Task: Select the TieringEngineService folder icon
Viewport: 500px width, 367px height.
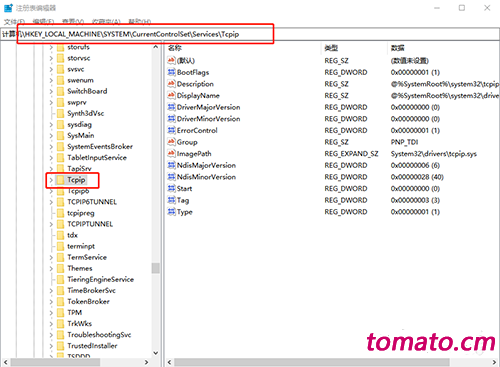Action: (60, 279)
